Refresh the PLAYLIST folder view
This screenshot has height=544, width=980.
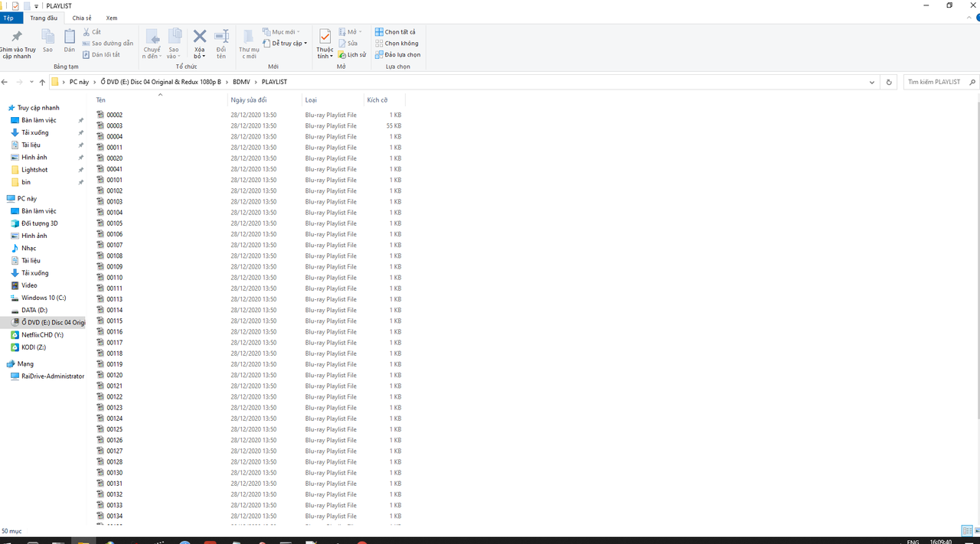889,82
